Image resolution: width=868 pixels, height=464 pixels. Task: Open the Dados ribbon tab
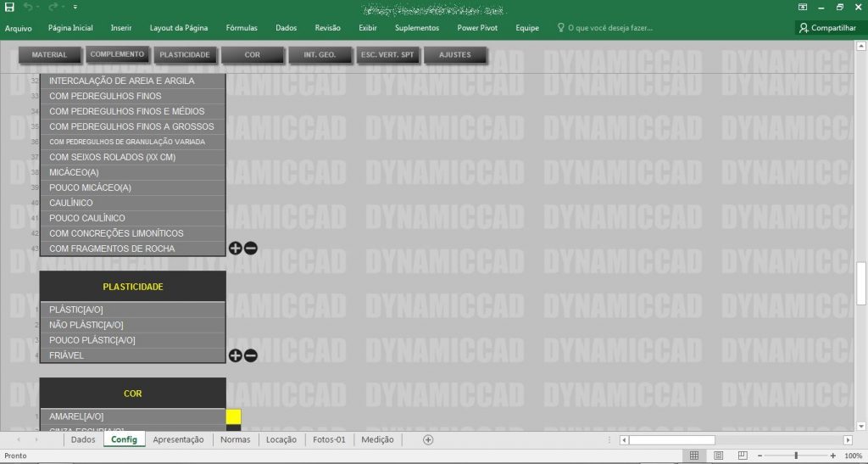click(x=287, y=28)
